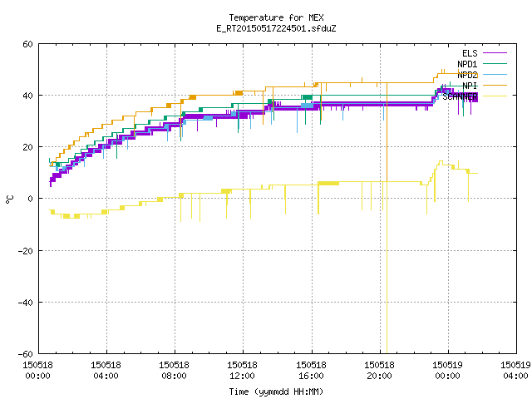Image resolution: width=532 pixels, height=399 pixels.
Task: Select the NPI legend label
Action: point(470,86)
